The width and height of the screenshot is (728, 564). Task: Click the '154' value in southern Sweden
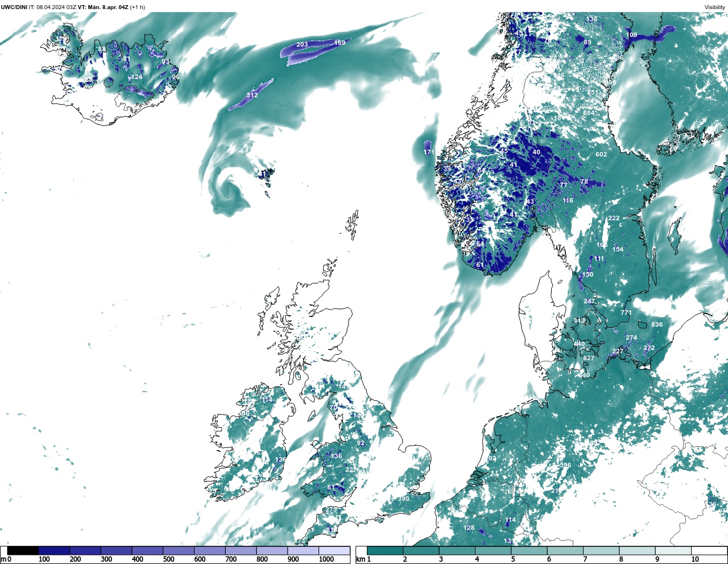(618, 249)
